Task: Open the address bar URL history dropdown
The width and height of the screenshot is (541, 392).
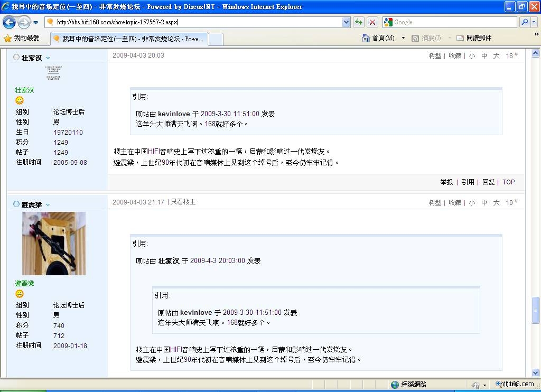Action: pos(346,22)
